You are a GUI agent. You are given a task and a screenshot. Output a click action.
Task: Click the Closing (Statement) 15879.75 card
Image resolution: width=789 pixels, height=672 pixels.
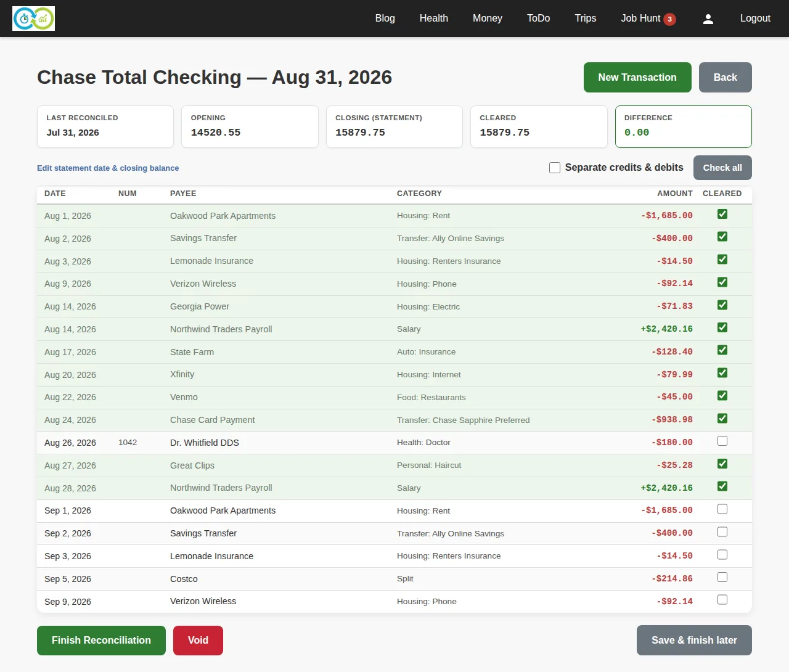pyautogui.click(x=394, y=126)
